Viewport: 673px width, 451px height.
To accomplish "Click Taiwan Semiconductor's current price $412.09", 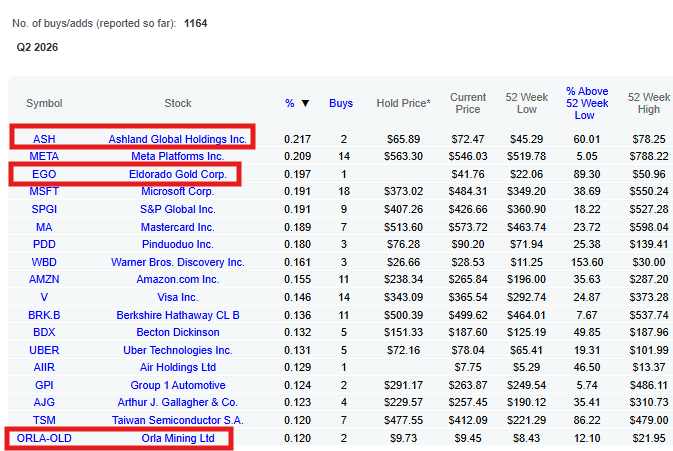I will (x=468, y=421).
